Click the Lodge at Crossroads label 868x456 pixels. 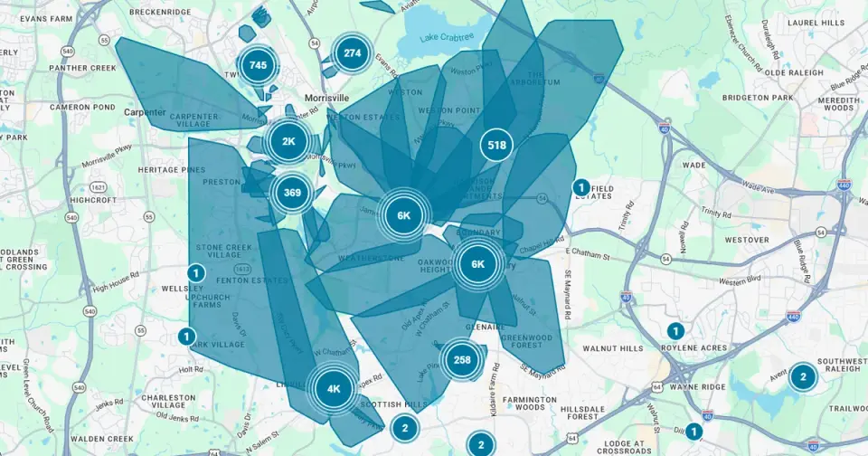[625, 447]
